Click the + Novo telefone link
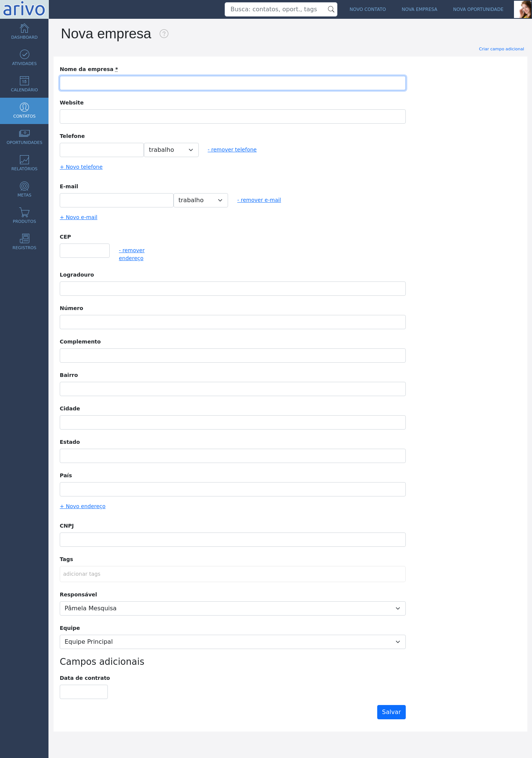The height and width of the screenshot is (758, 532). (x=81, y=167)
